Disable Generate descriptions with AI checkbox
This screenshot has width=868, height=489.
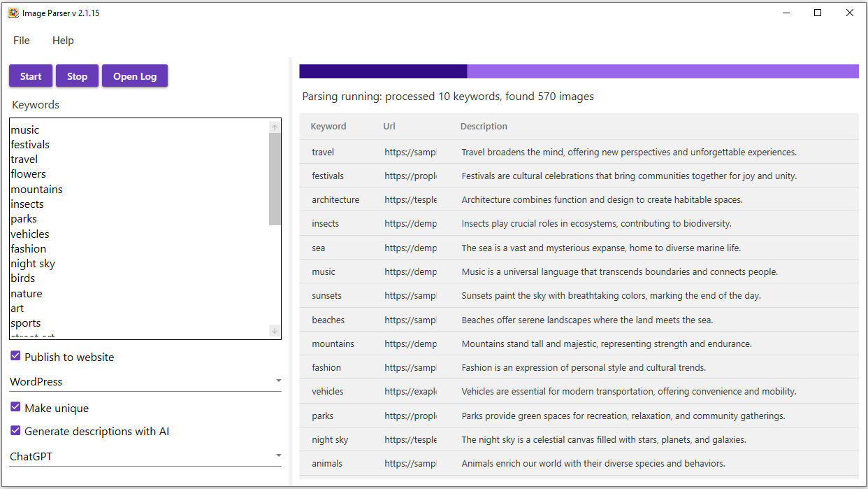15,430
